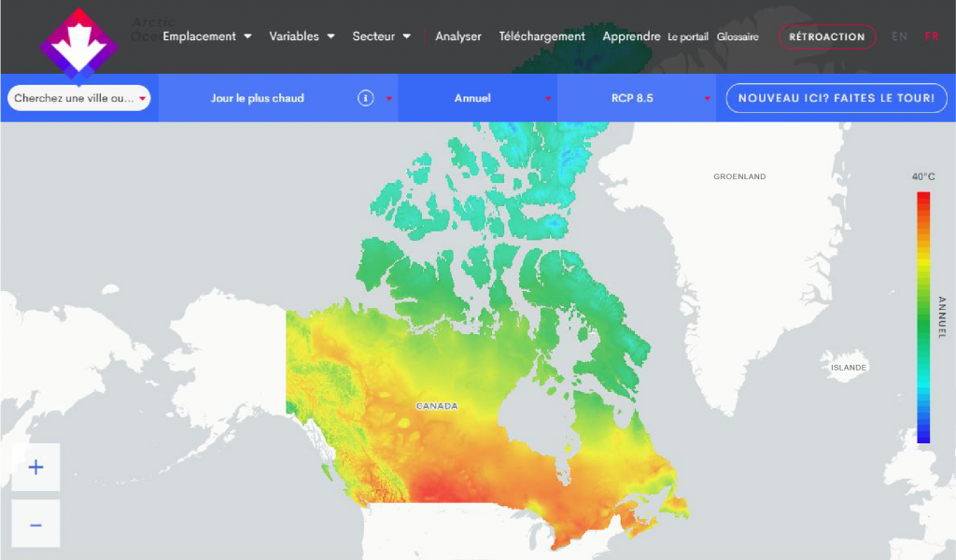This screenshot has height=560, width=956.
Task: Open the Jour le plus chaud selector
Action: [x=259, y=98]
